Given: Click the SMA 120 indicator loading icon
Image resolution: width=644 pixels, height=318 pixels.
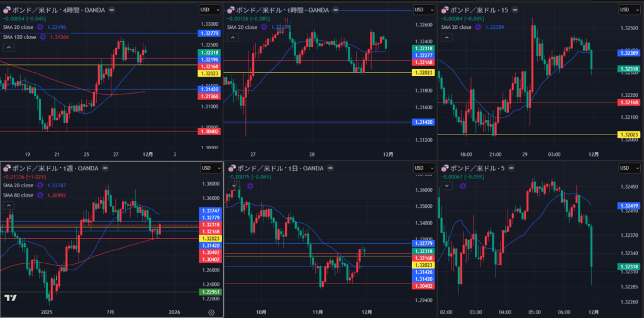Looking at the screenshot, I should (x=43, y=37).
